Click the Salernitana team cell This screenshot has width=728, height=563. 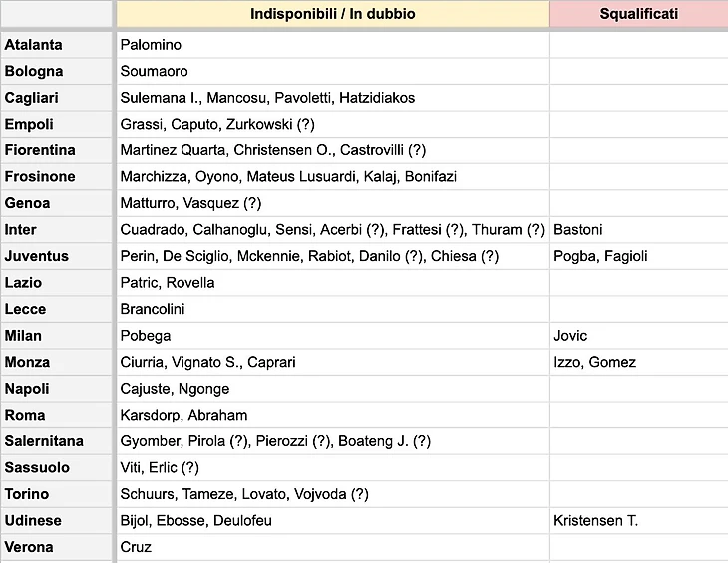[56, 441]
